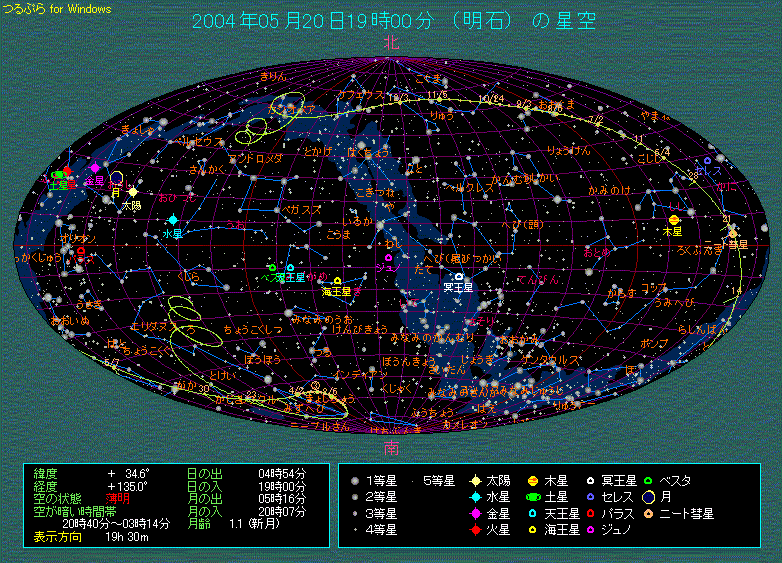The image size is (782, 563).
Task: Select the エリダヌス constellation label
Action: tap(154, 327)
